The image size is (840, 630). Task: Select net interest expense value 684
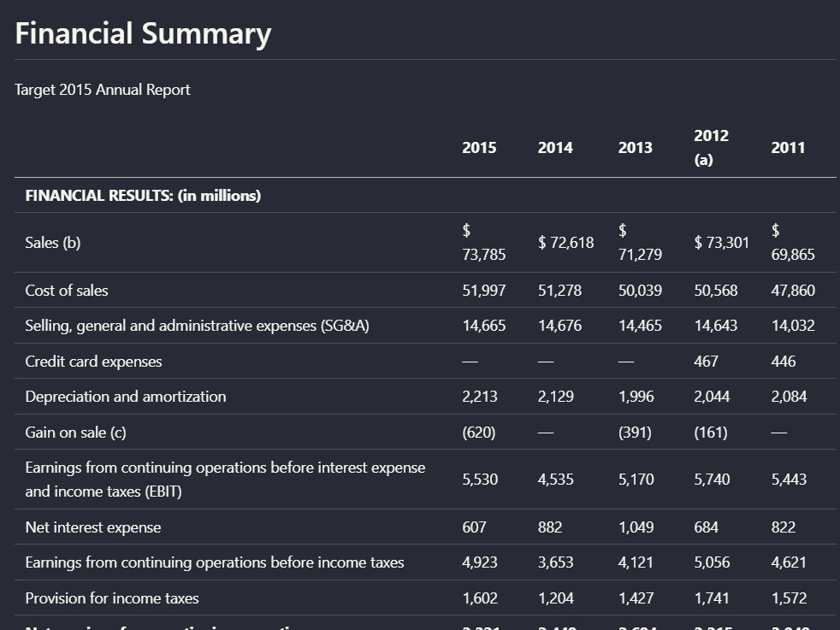[706, 527]
